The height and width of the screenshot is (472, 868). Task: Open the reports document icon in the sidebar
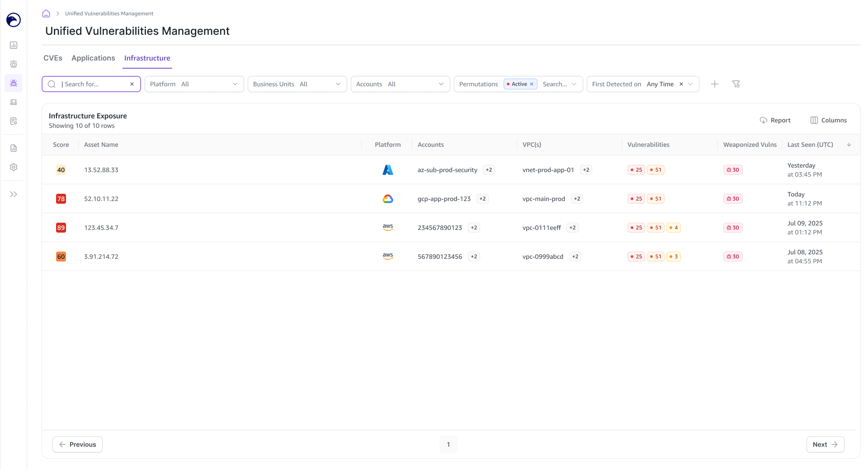(x=14, y=148)
